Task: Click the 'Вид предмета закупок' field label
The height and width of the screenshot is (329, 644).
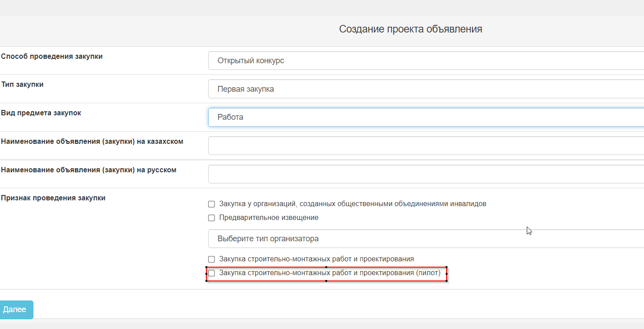Action: (41, 113)
